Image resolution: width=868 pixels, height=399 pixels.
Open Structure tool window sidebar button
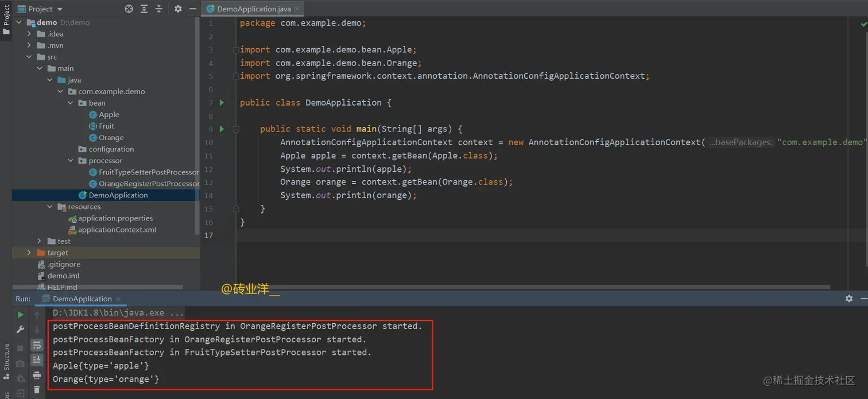pyautogui.click(x=6, y=362)
